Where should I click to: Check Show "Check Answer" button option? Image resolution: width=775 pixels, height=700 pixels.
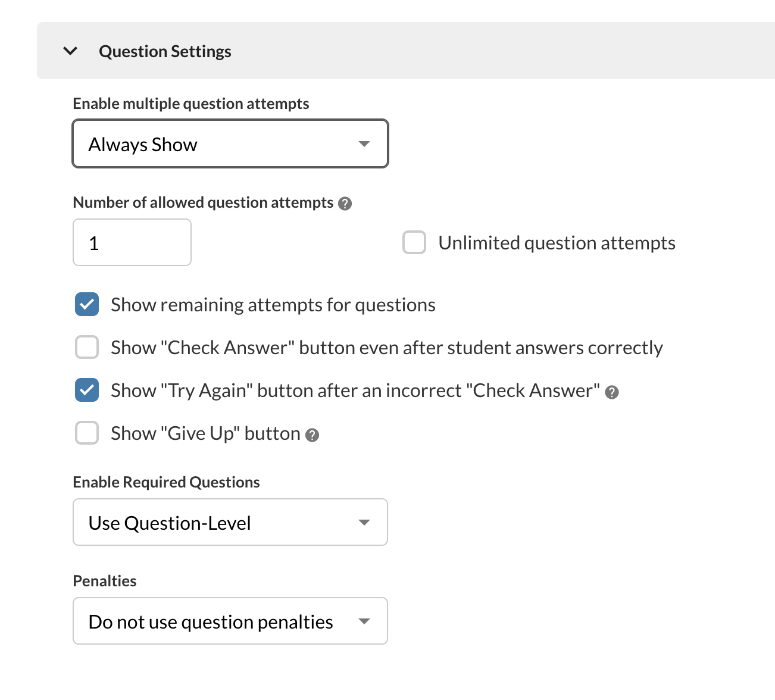point(87,348)
